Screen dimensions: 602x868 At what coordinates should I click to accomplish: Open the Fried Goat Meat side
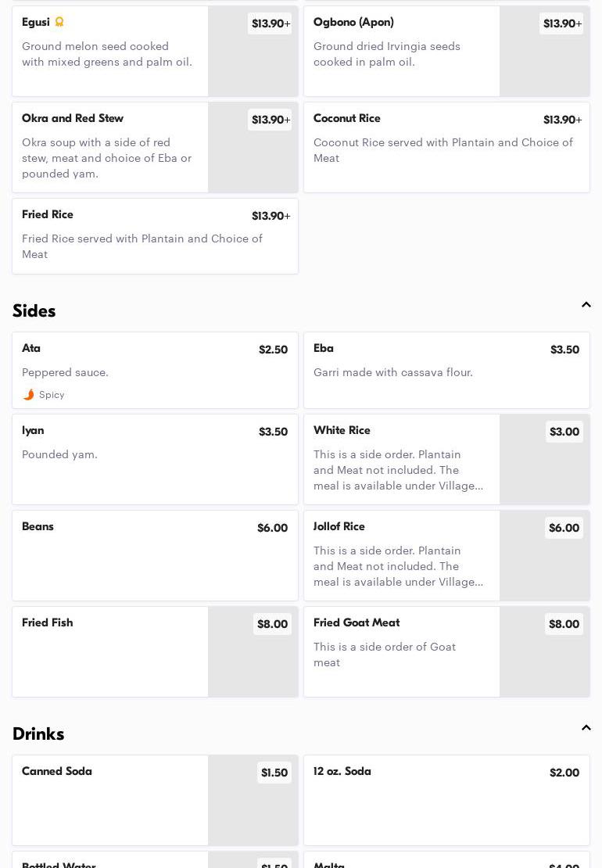401,651
